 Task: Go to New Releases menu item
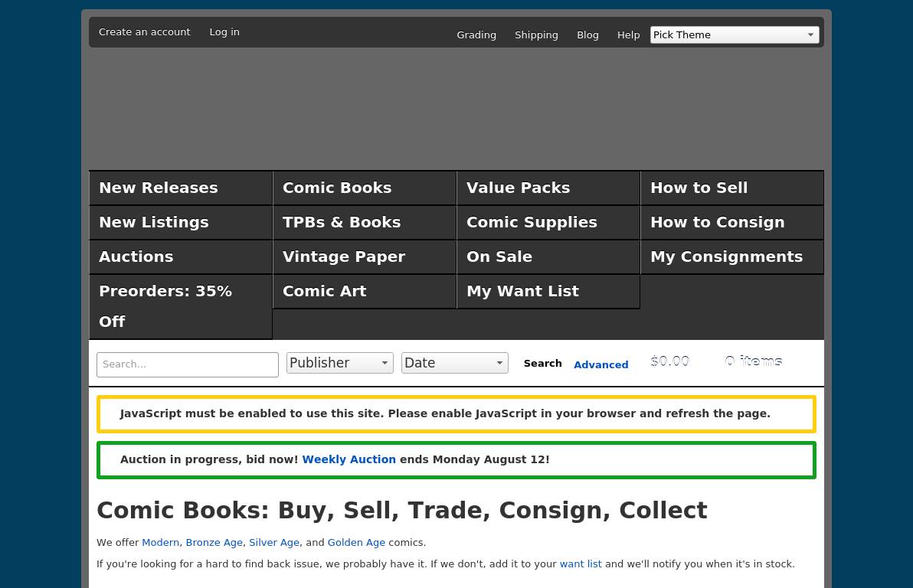[x=159, y=188]
